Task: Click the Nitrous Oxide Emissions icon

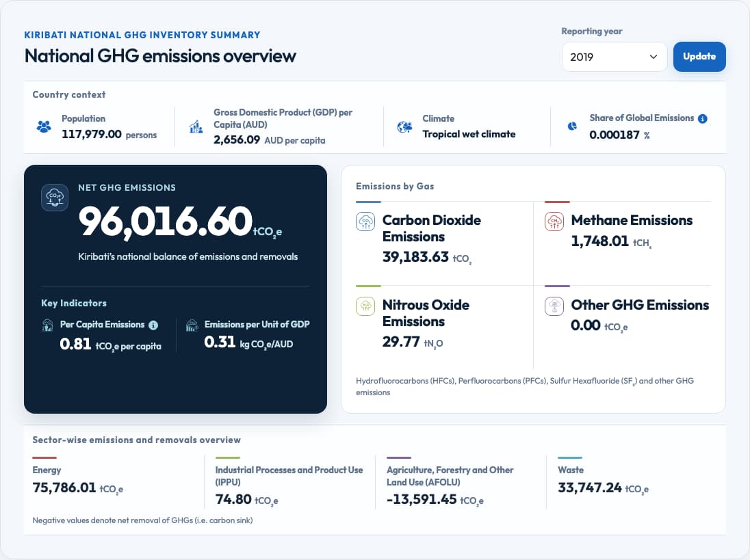Action: [x=365, y=306]
